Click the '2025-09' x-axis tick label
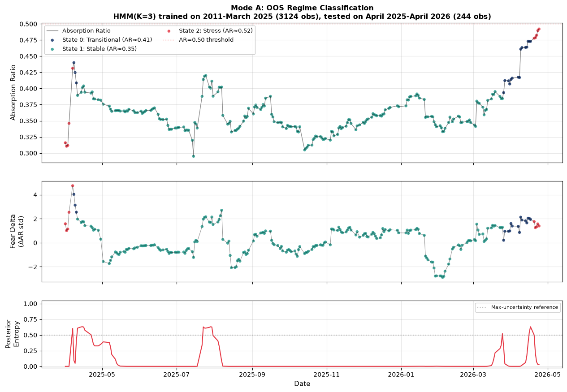The image size is (567, 392). click(252, 375)
